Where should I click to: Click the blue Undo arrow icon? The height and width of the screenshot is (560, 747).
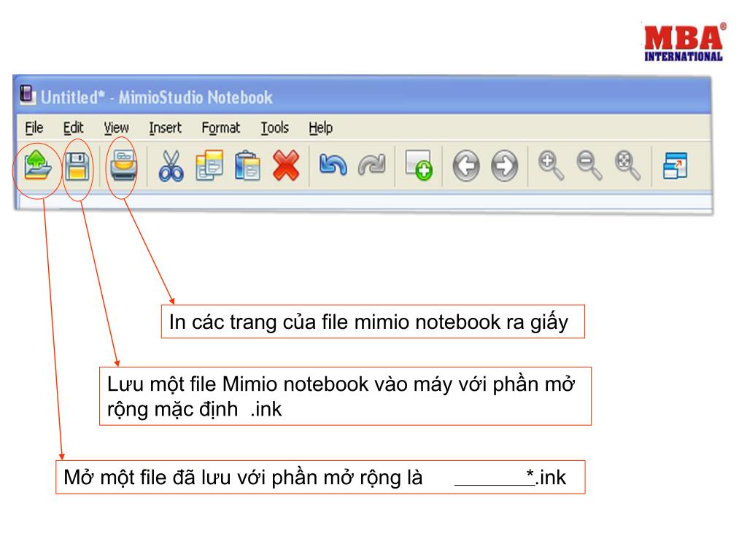point(333,166)
